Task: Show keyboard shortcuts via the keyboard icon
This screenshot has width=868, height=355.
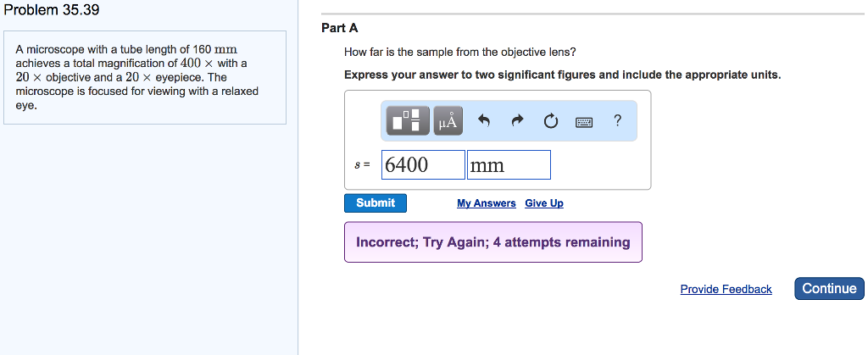Action: click(584, 122)
